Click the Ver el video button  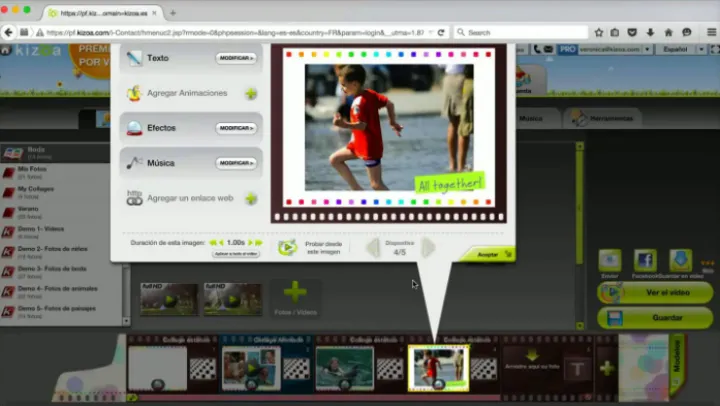pos(654,293)
